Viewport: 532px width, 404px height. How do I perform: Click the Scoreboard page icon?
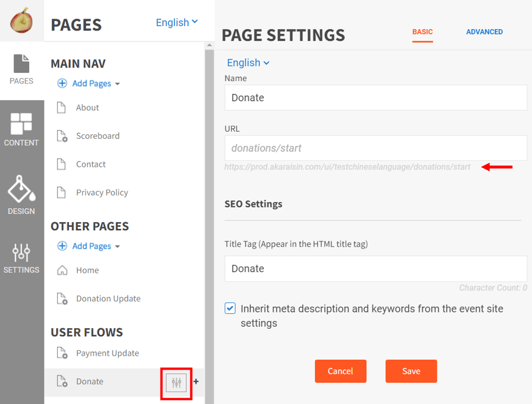[62, 136]
